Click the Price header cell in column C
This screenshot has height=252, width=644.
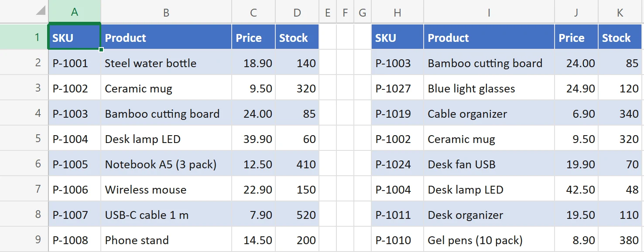253,37
